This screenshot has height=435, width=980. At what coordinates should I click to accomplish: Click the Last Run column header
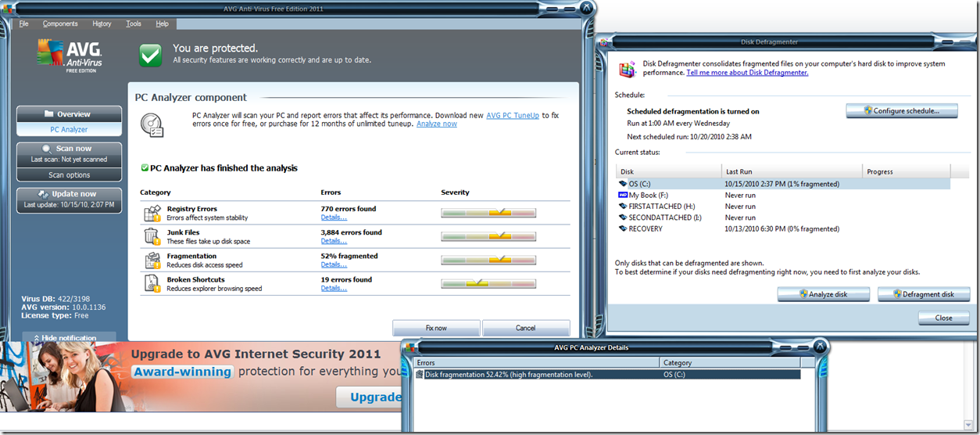(x=791, y=171)
